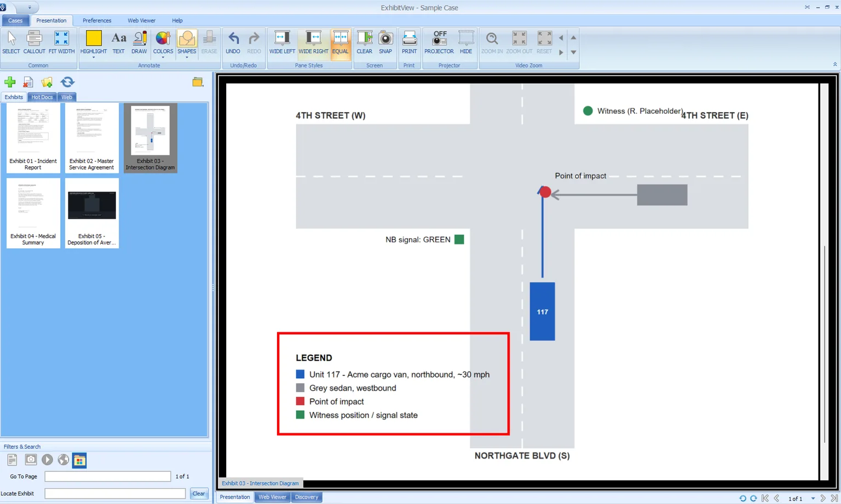Toggle the web filter globe icon

tap(64, 460)
